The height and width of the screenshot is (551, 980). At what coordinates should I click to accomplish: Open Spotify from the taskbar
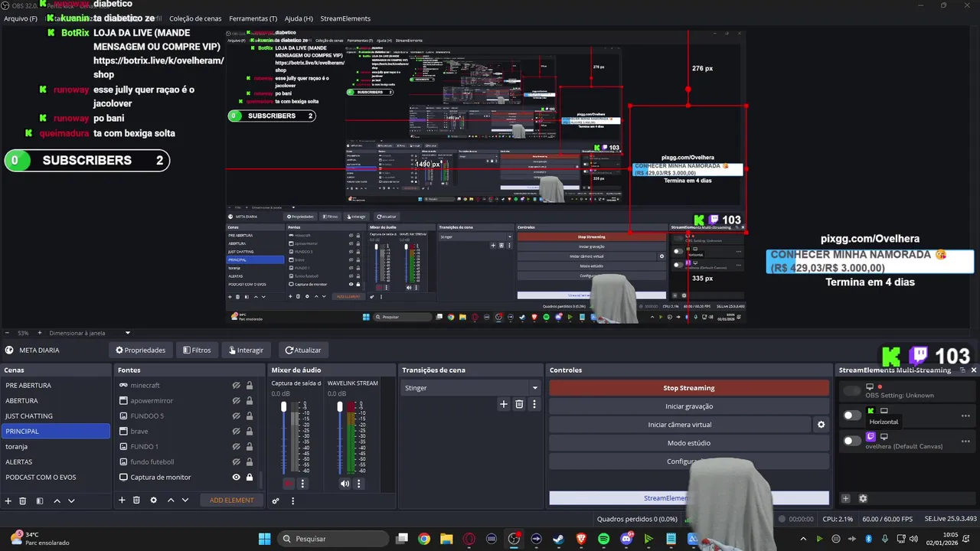point(603,539)
